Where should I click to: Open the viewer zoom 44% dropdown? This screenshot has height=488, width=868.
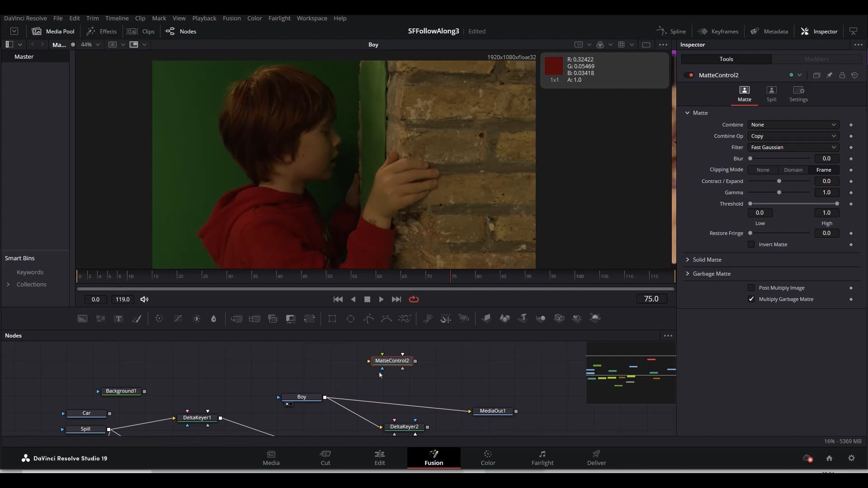[90, 45]
